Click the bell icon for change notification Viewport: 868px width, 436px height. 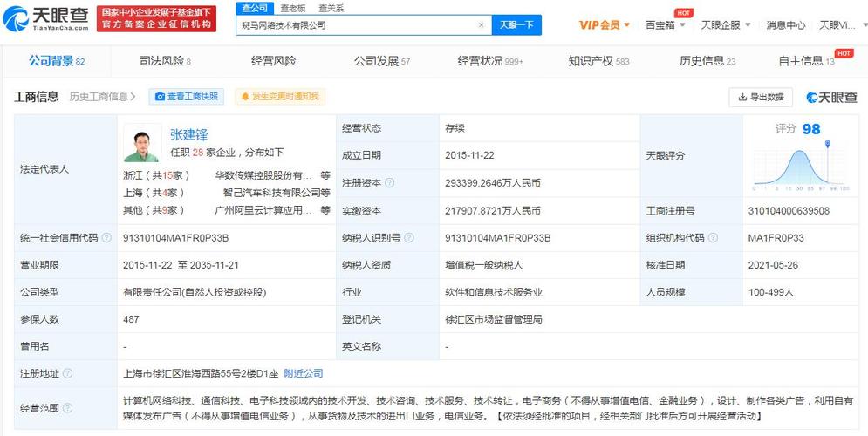[x=245, y=97]
